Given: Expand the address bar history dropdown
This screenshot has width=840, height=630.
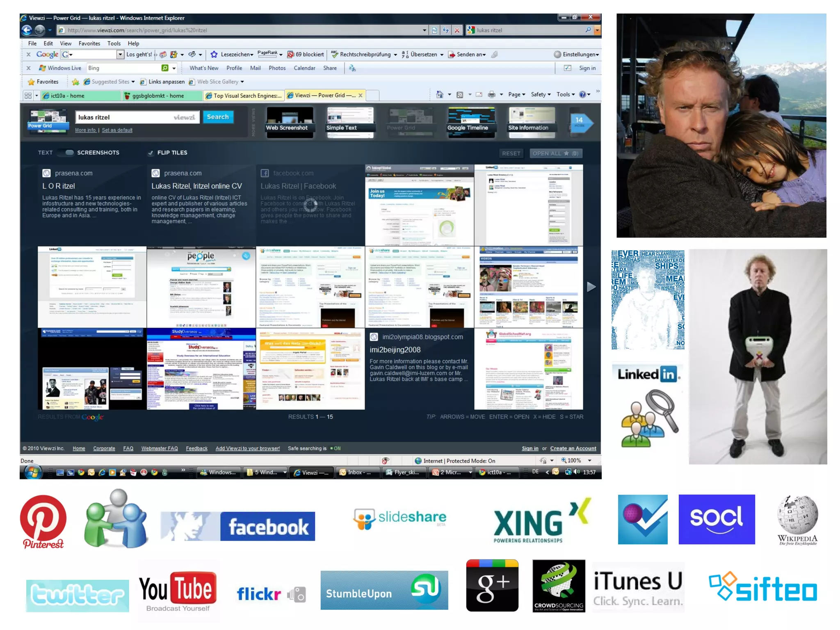Looking at the screenshot, I should [x=424, y=30].
